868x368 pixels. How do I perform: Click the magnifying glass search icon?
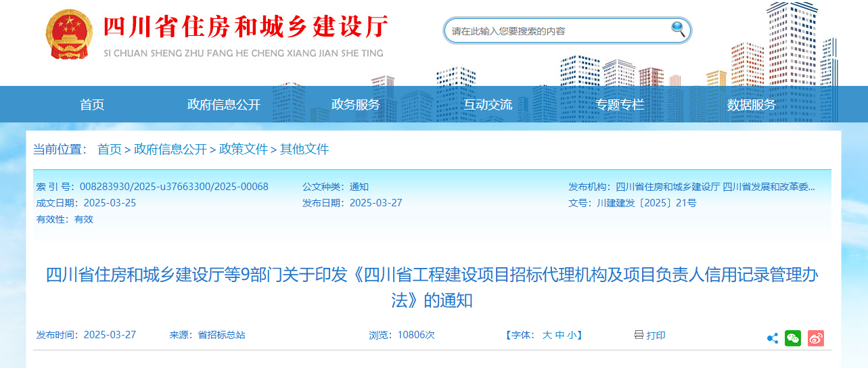click(x=678, y=29)
